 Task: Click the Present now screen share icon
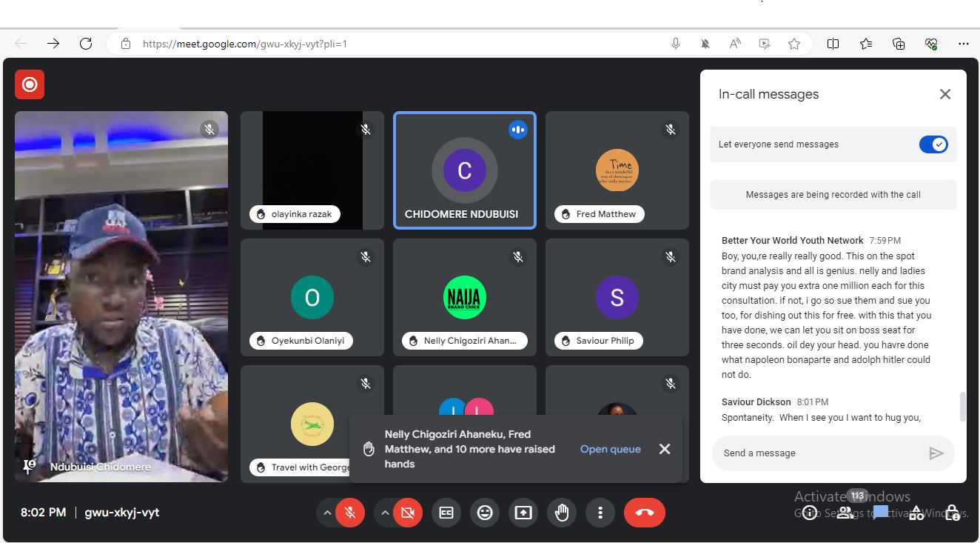coord(523,513)
